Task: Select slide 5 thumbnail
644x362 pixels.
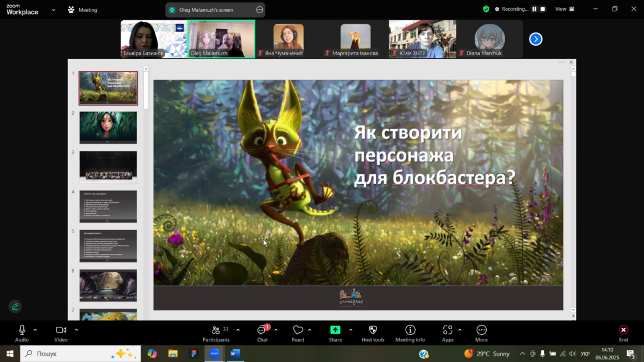Action: (x=108, y=246)
